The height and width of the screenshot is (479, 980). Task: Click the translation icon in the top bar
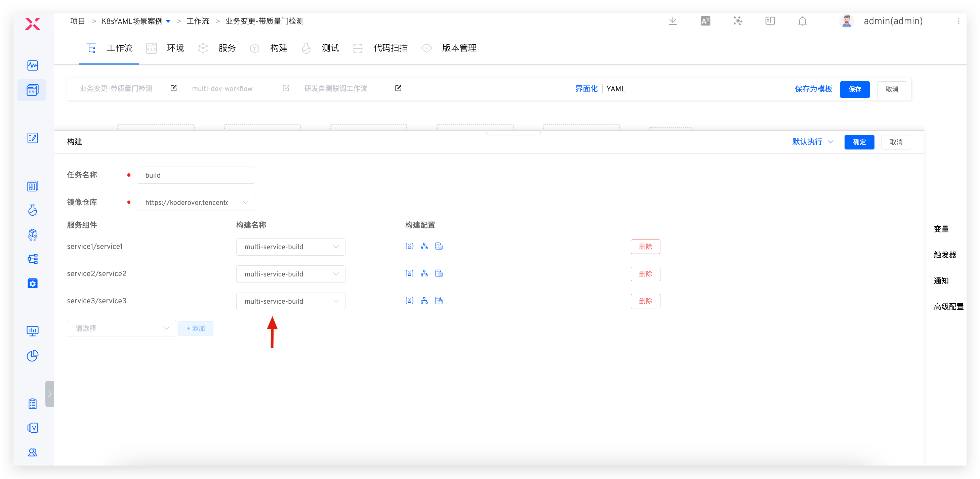705,21
